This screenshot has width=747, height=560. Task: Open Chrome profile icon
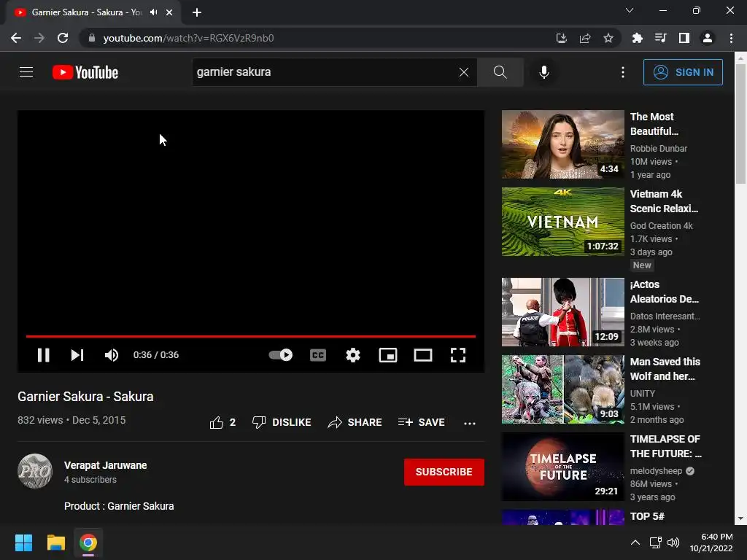click(x=708, y=38)
